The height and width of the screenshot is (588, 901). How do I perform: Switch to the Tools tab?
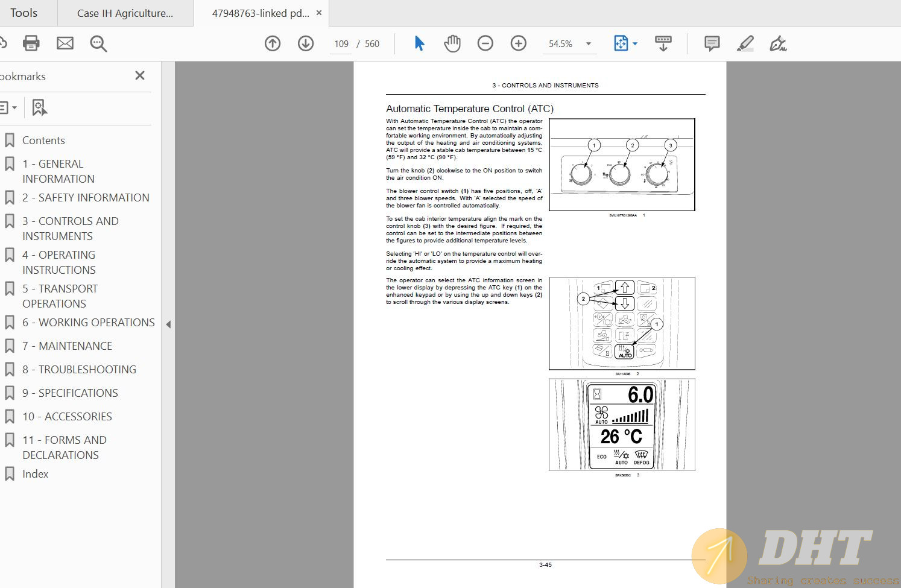point(24,13)
